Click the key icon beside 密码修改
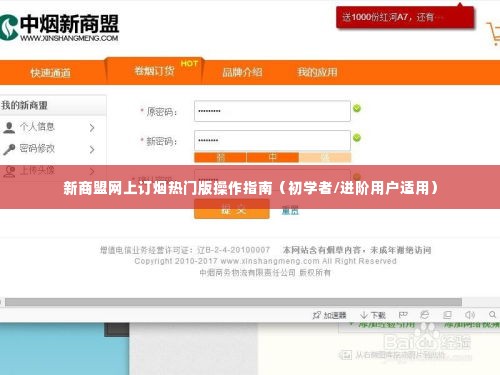The width and height of the screenshot is (500, 375). pos(9,149)
